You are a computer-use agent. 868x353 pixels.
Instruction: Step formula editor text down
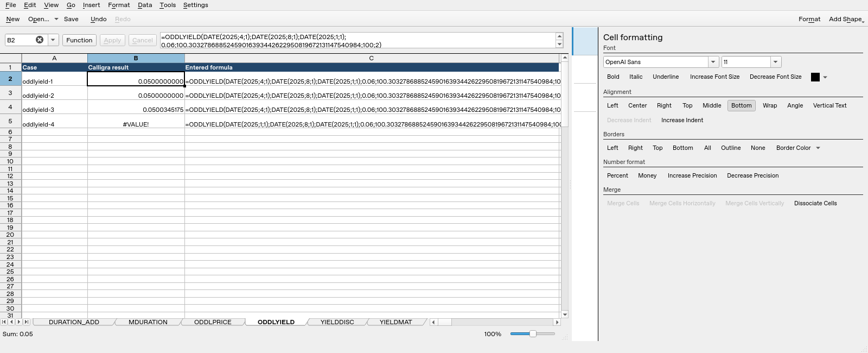coord(559,44)
